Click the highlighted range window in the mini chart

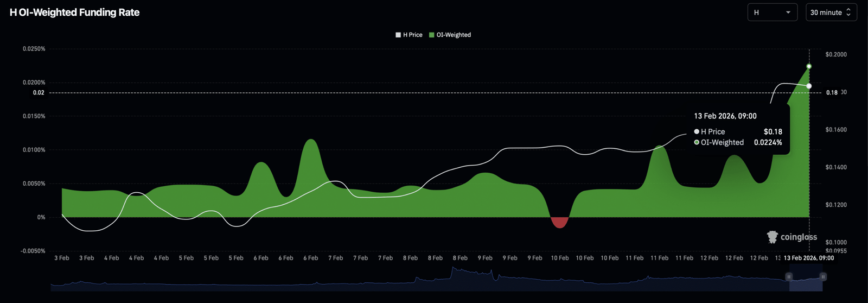point(806,281)
